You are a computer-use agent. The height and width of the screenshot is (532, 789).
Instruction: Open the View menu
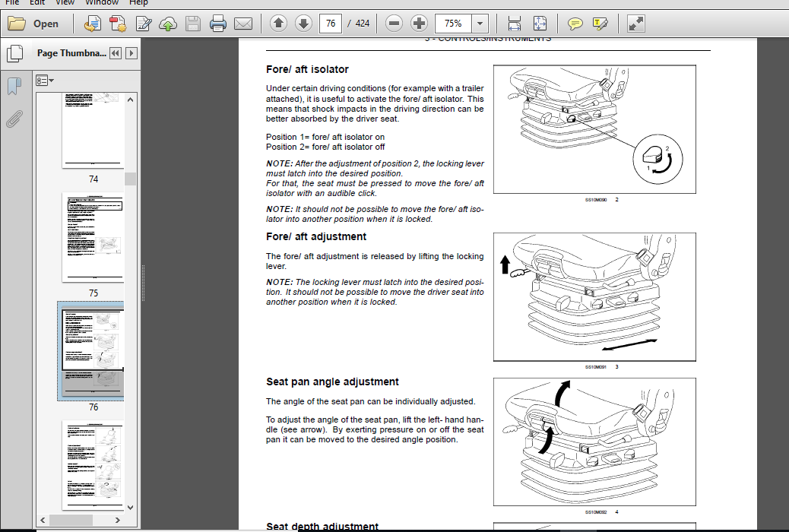pos(65,2)
